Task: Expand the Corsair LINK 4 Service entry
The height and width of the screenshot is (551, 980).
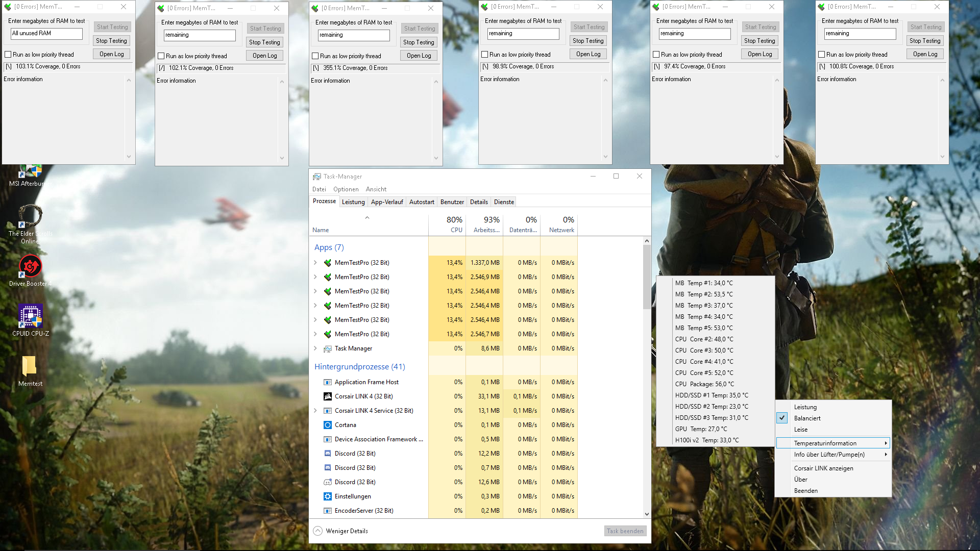Action: 315,411
